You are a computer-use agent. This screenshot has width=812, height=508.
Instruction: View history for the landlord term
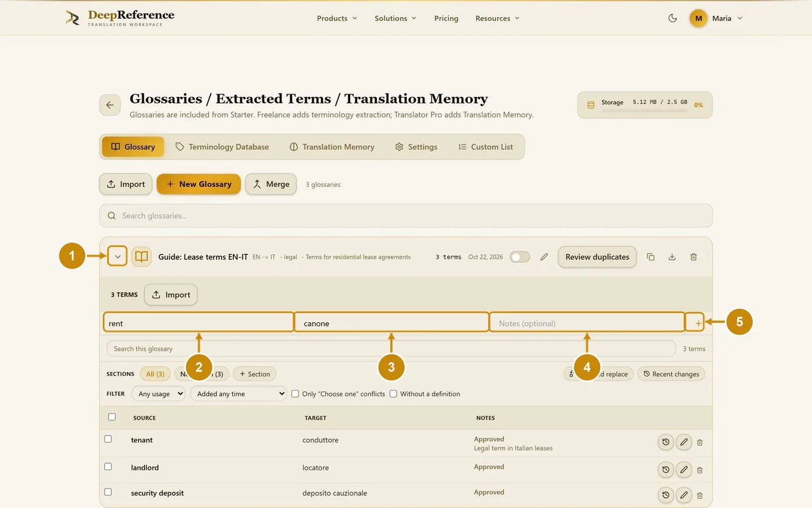pos(666,470)
